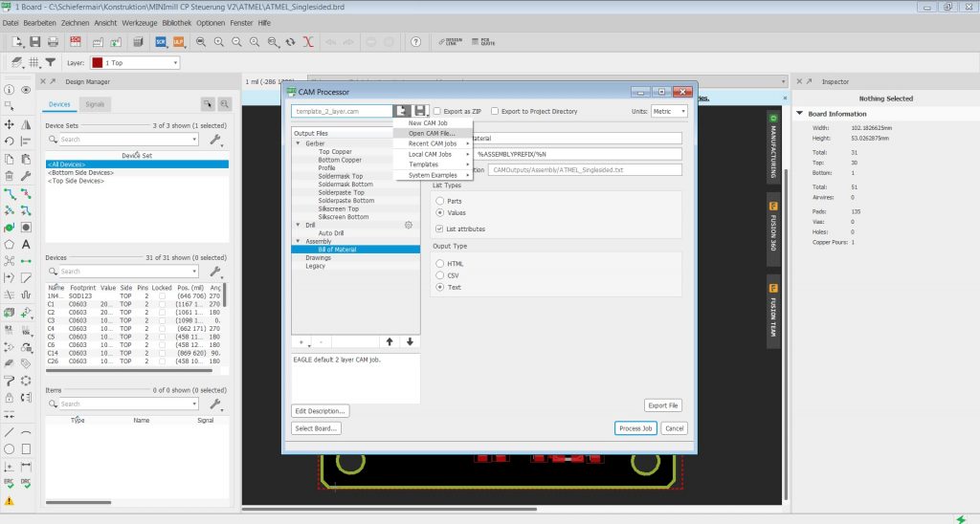980x524 pixels.
Task: Open the Layer 1 Top dropdown
Action: pos(135,63)
